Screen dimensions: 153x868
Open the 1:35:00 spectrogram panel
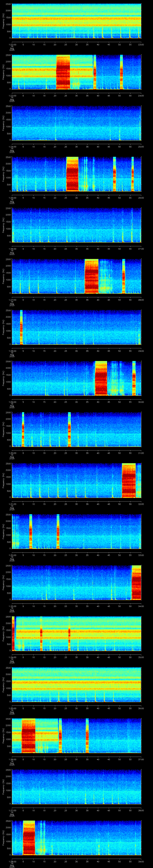coord(76,685)
